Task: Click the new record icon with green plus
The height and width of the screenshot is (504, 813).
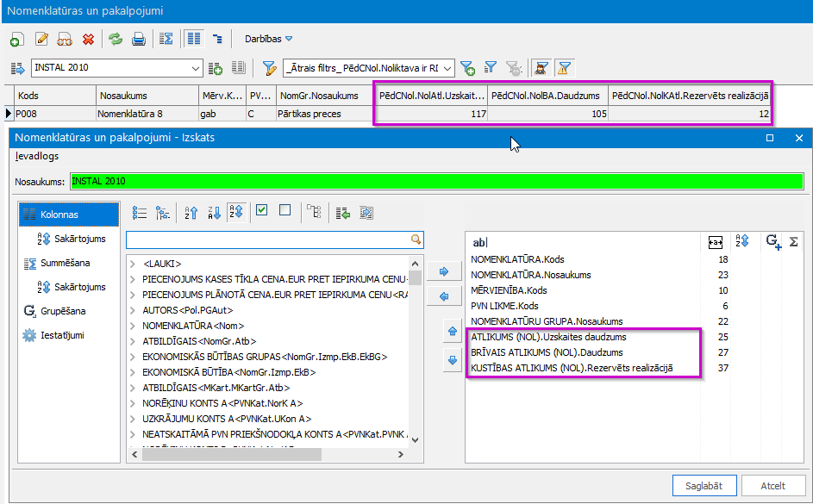Action: point(16,40)
